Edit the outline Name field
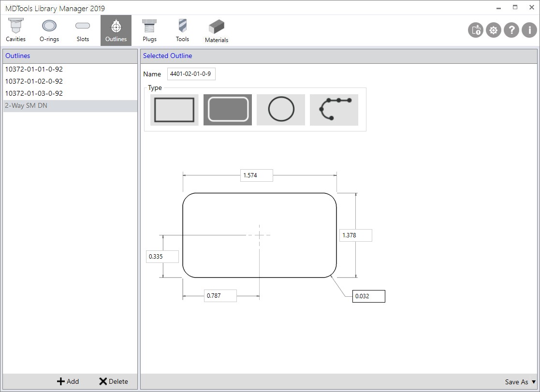The width and height of the screenshot is (540, 392). 191,74
